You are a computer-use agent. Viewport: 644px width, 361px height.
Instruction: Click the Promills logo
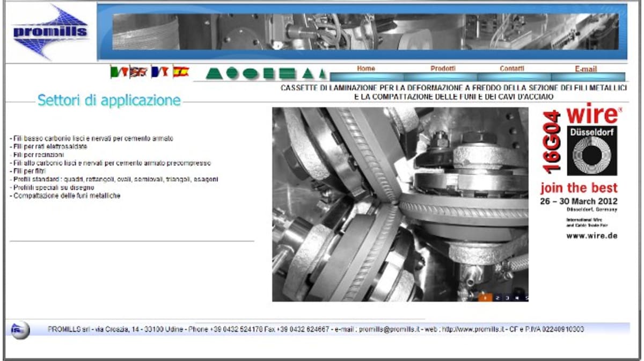(x=49, y=31)
